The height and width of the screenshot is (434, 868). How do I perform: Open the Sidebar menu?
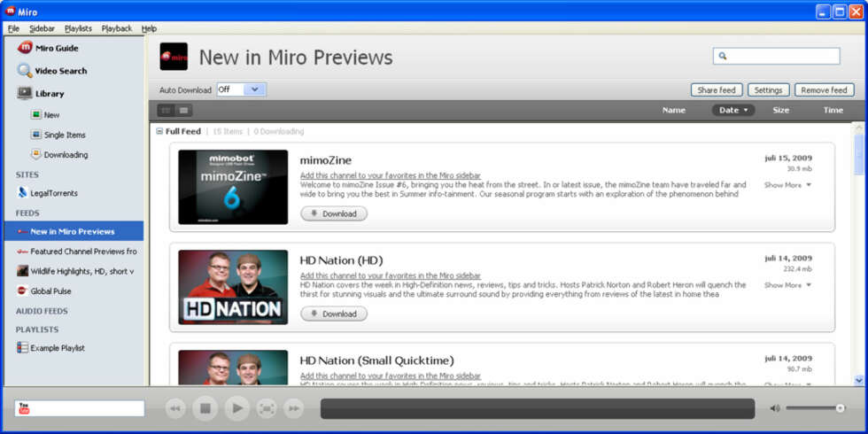(43, 28)
